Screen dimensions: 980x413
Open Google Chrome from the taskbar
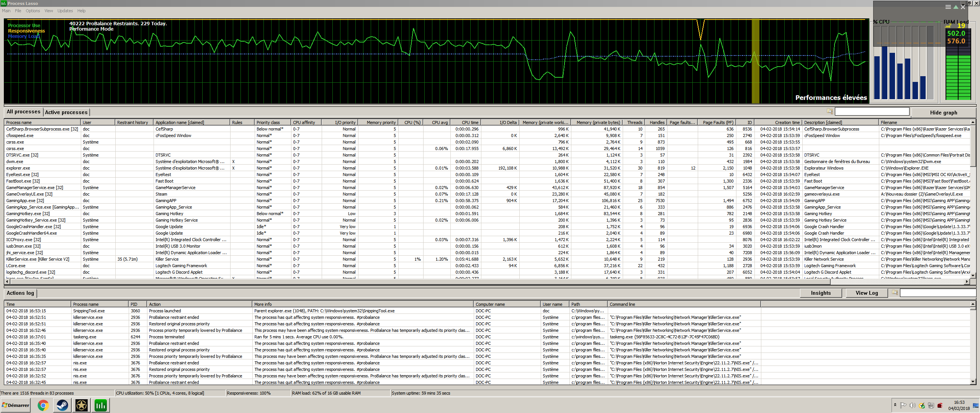click(43, 405)
